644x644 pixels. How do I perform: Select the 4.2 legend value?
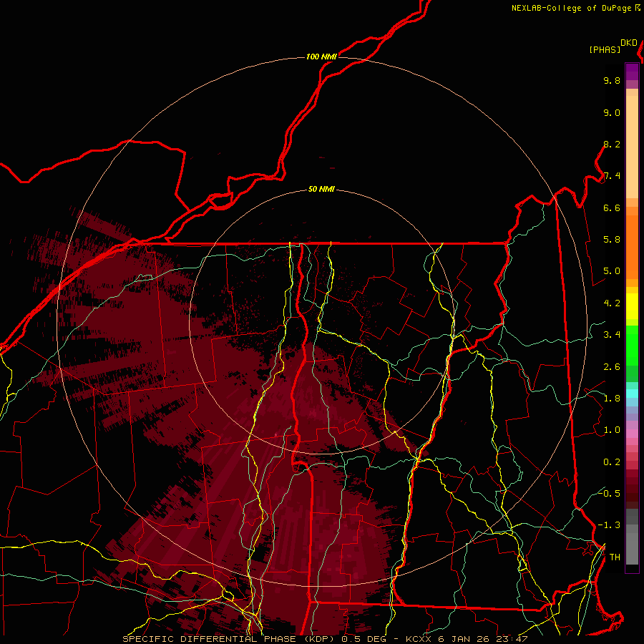pos(612,303)
